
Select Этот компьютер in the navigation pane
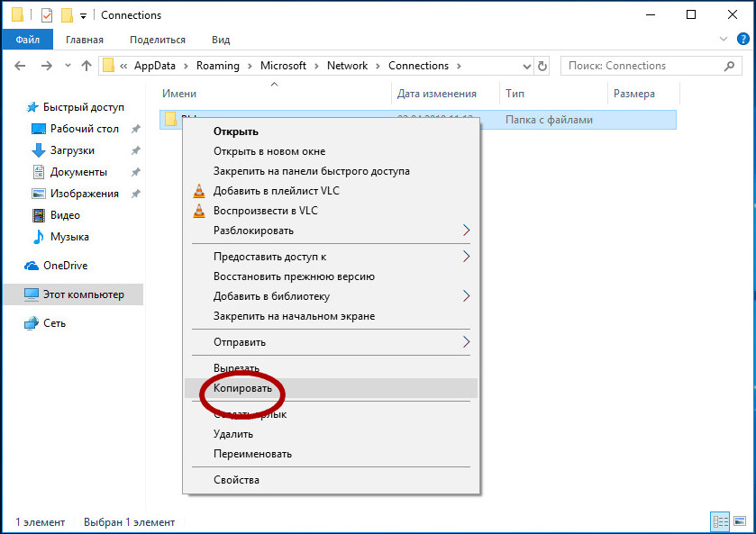click(83, 294)
